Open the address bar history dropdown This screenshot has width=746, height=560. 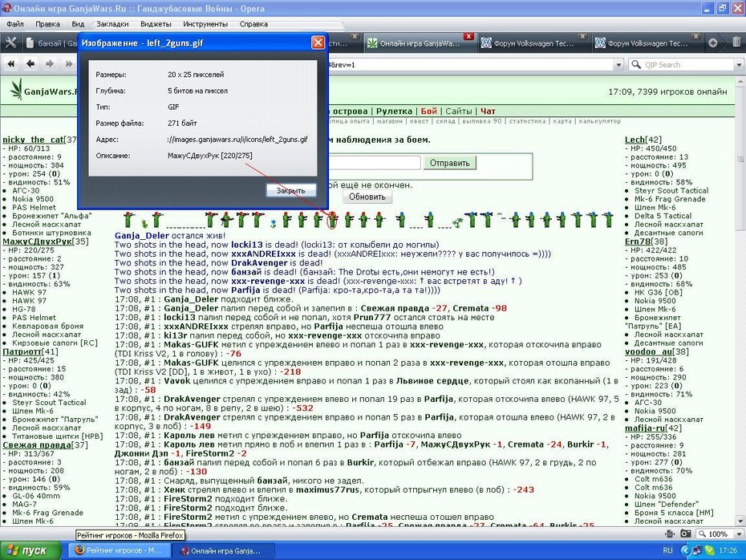pyautogui.click(x=618, y=65)
